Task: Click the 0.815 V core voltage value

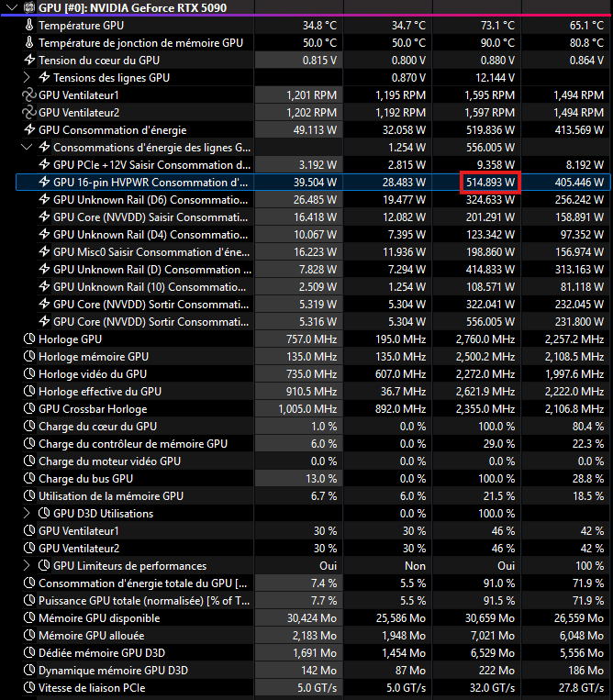Action: pos(319,61)
